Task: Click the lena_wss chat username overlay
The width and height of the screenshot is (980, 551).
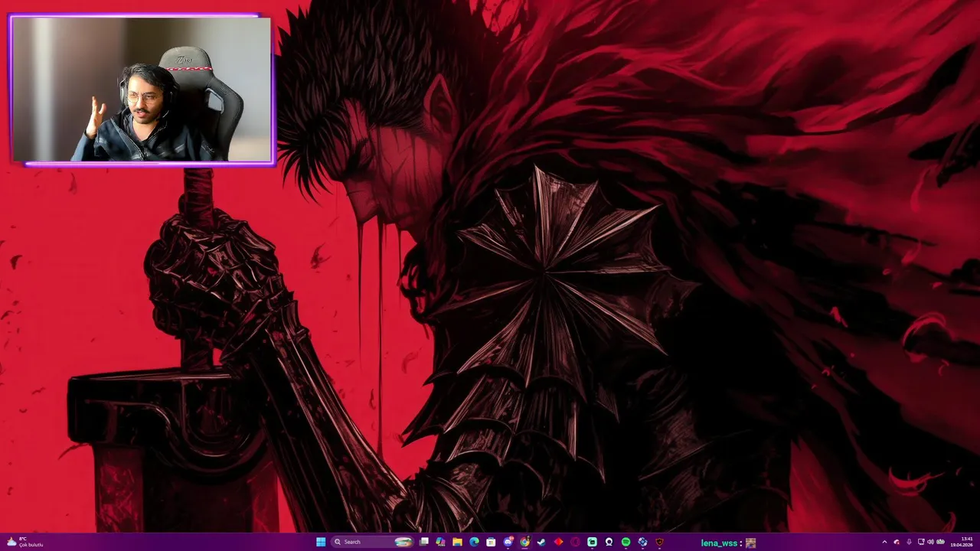Action: [x=721, y=543]
